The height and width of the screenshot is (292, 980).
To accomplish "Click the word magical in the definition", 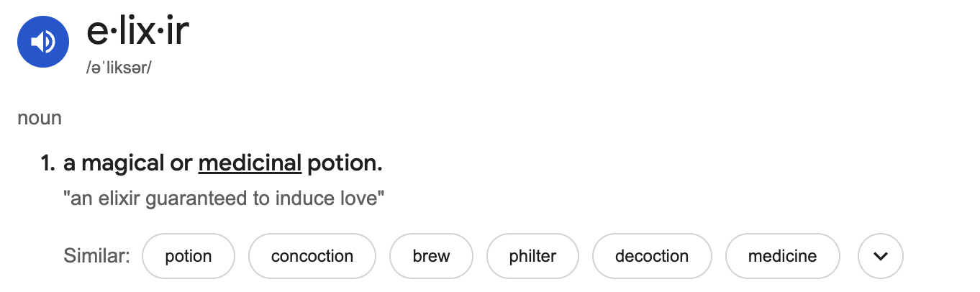I will tap(122, 163).
